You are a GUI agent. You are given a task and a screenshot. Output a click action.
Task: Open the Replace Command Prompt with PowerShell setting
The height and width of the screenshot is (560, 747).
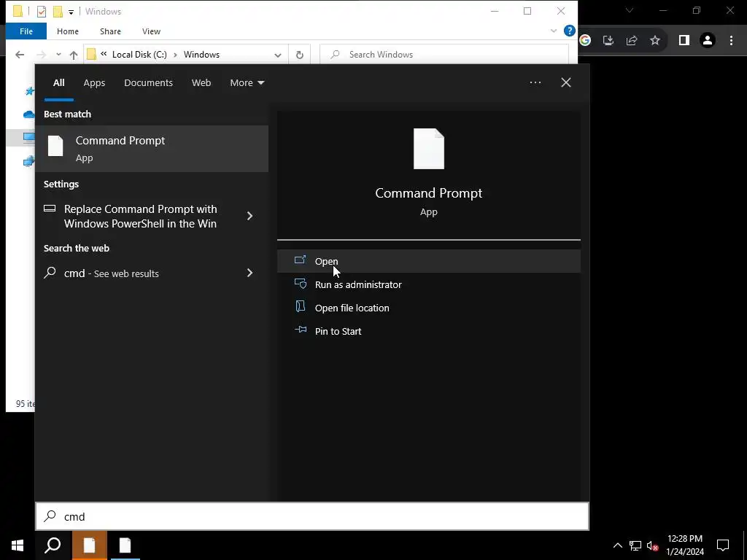click(140, 216)
